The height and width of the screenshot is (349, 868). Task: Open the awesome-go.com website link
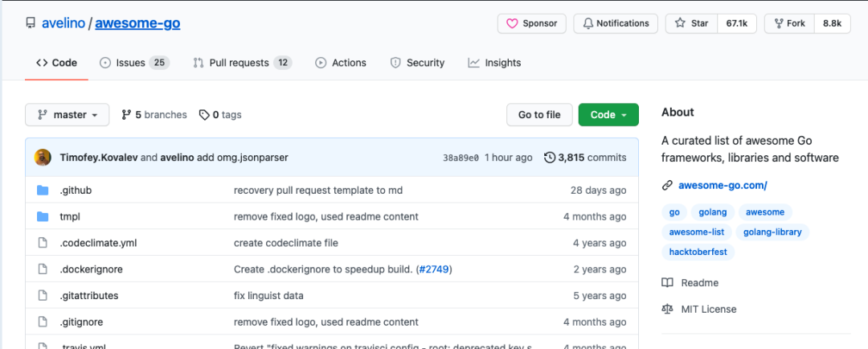(x=723, y=186)
